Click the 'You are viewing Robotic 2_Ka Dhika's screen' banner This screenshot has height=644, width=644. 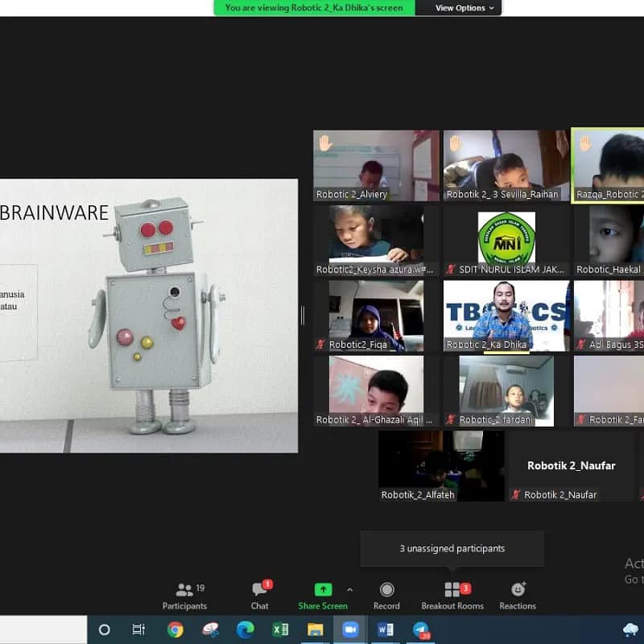tap(314, 8)
